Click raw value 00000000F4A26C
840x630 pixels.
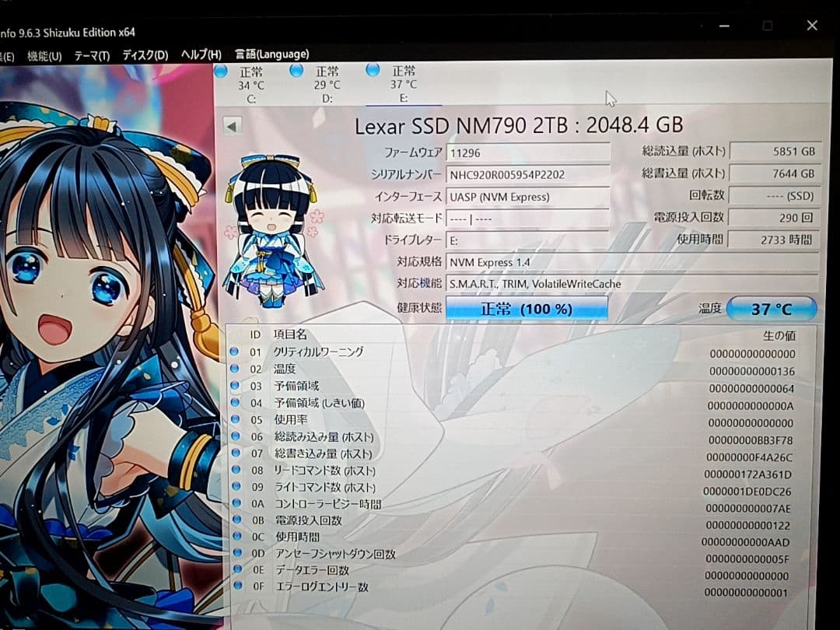(750, 457)
